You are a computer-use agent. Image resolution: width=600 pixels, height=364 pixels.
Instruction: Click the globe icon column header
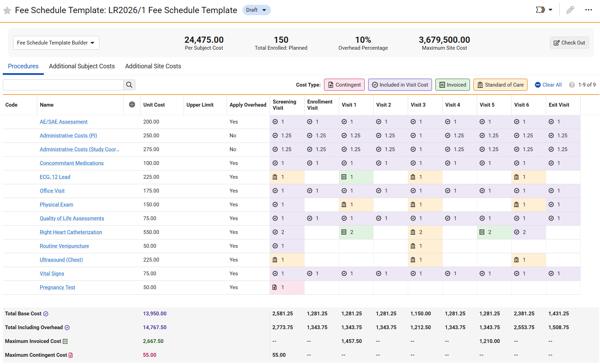(x=132, y=105)
